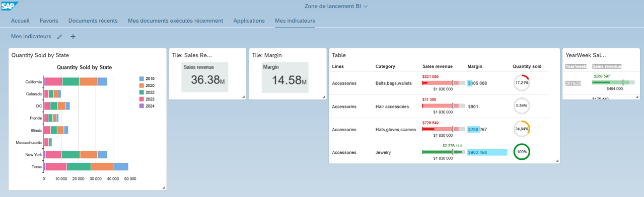The height and width of the screenshot is (197, 644).
Task: Click the YearWeek Sal... card title
Action: pyautogui.click(x=586, y=55)
